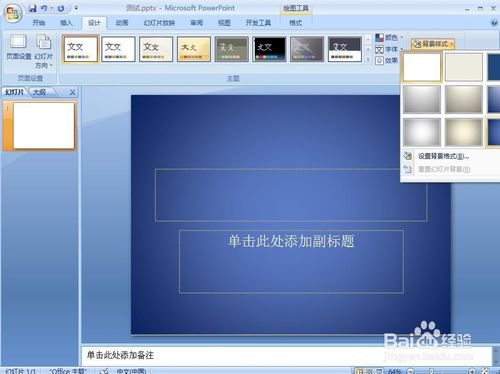Choose the highlighted bottom-row blue background style
Image resolution: width=500 pixels, height=374 pixels.
click(494, 132)
